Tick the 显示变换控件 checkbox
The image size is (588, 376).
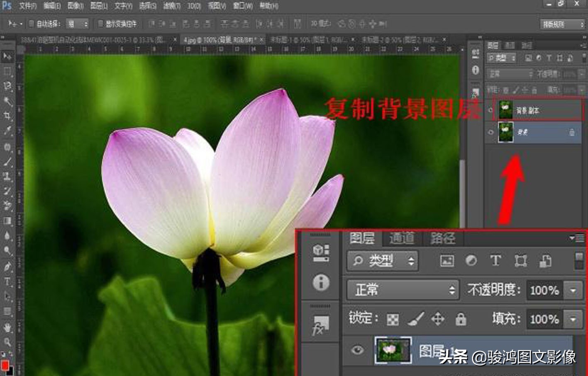pos(100,24)
